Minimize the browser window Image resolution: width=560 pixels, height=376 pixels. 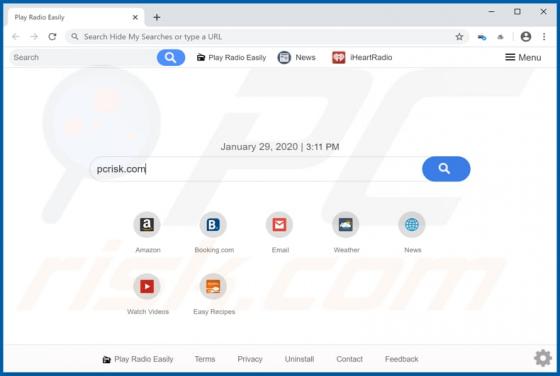(x=491, y=12)
